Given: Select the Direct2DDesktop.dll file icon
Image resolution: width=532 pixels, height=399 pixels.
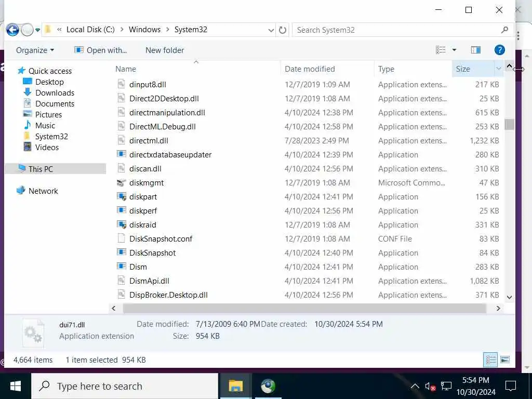Looking at the screenshot, I should click(x=121, y=98).
